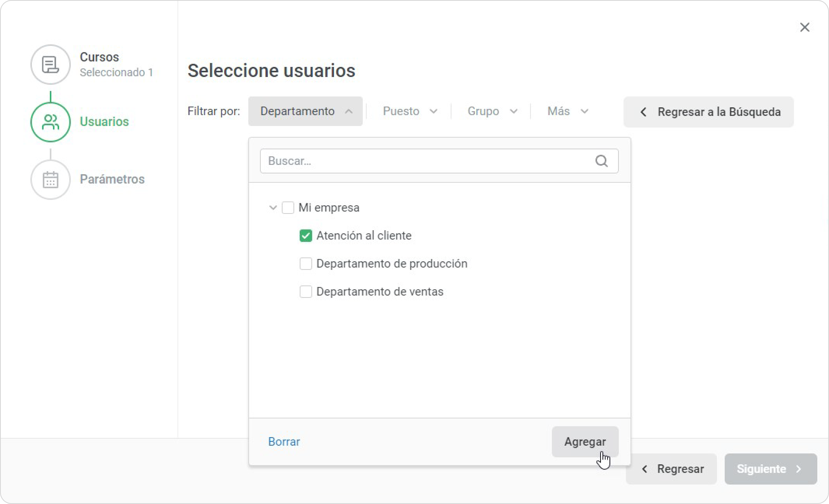Click the left chevron on Regresar button

pos(645,469)
